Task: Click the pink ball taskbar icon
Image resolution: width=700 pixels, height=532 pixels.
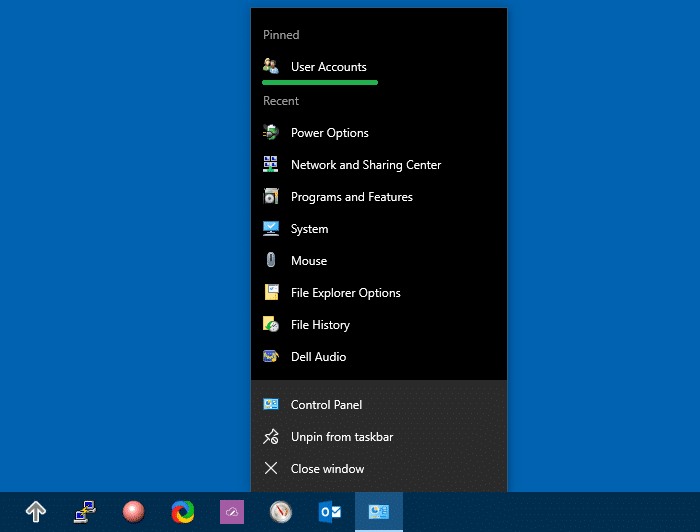Action: 133,511
